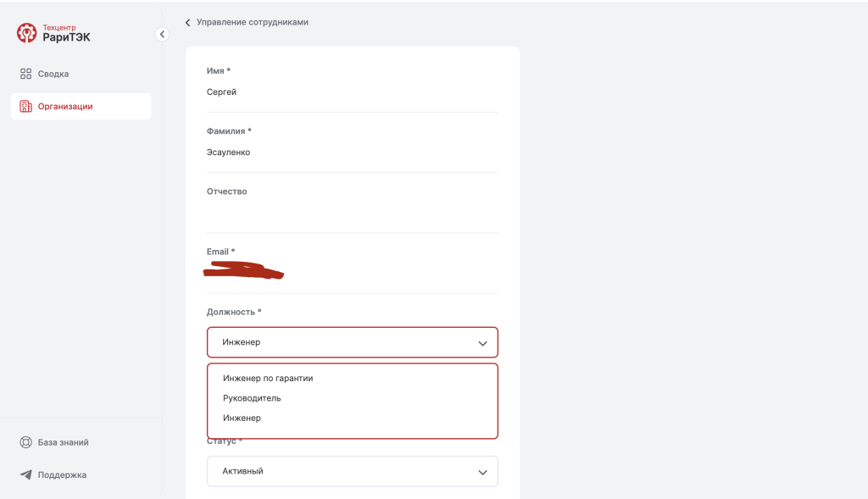Screen dimensions: 868x499
Task: Select Руководитель in the open options list
Action: tap(252, 397)
